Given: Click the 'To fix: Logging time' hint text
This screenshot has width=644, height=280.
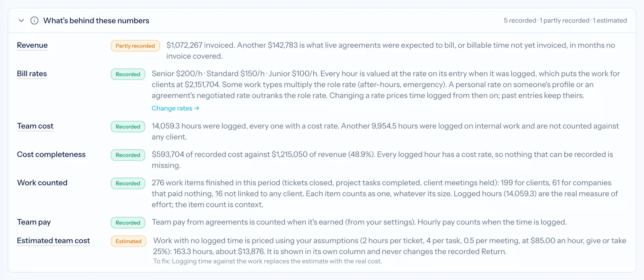Looking at the screenshot, I should point(268,261).
